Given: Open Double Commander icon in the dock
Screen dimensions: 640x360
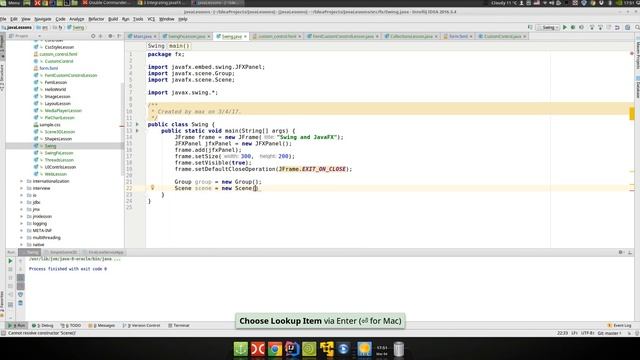Looking at the screenshot, I should pos(258,349).
